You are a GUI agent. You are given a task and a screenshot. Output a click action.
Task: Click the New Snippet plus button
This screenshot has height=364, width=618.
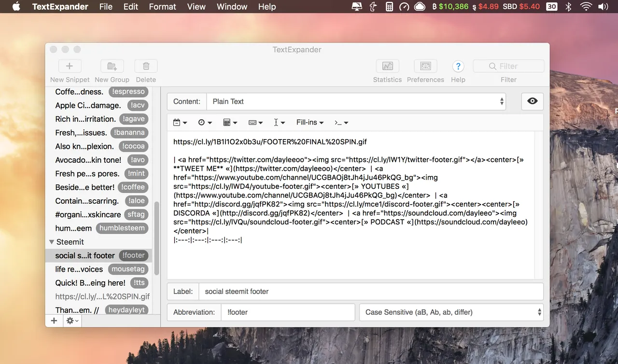[x=70, y=66]
